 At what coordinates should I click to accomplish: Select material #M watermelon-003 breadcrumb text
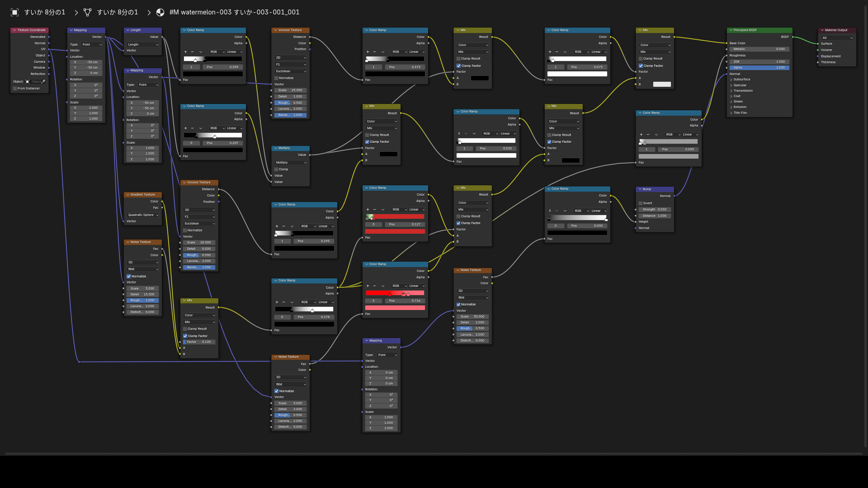234,12
